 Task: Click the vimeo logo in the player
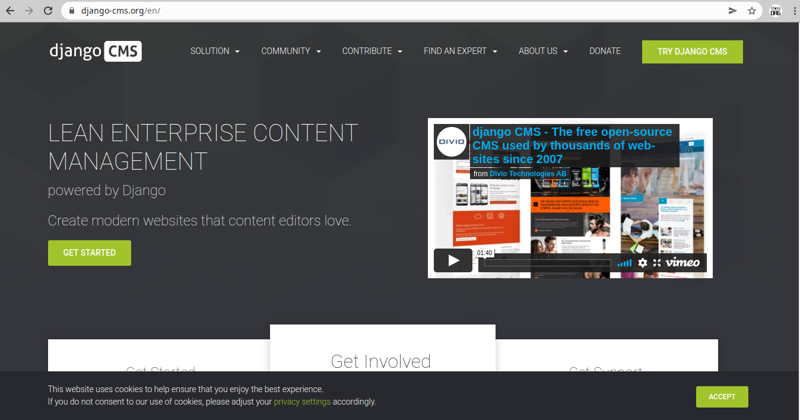point(683,262)
